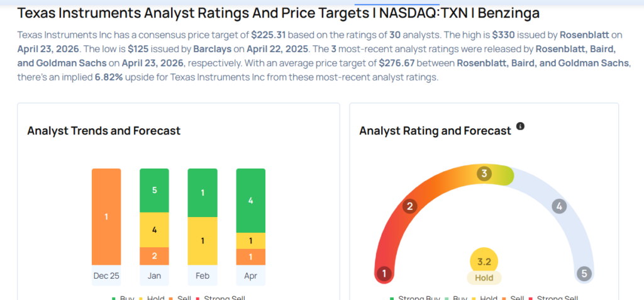Click gauge marker number 5
The image size is (644, 300).
point(584,274)
